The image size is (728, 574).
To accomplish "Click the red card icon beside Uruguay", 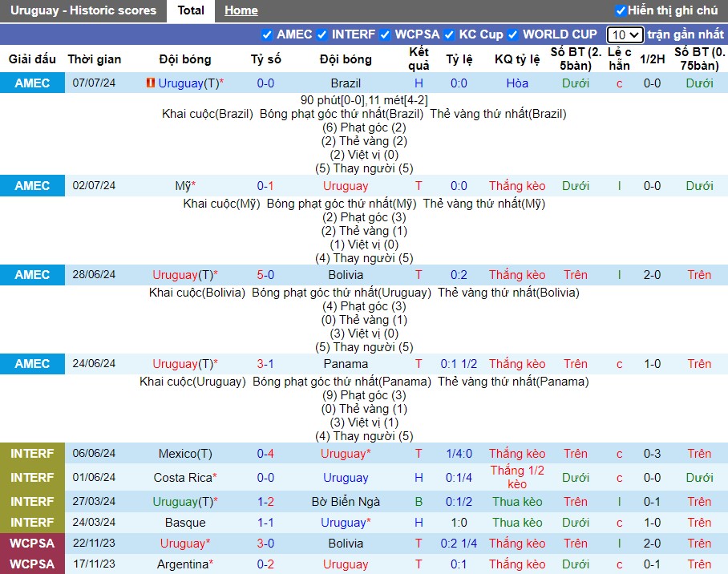I will pyautogui.click(x=150, y=83).
